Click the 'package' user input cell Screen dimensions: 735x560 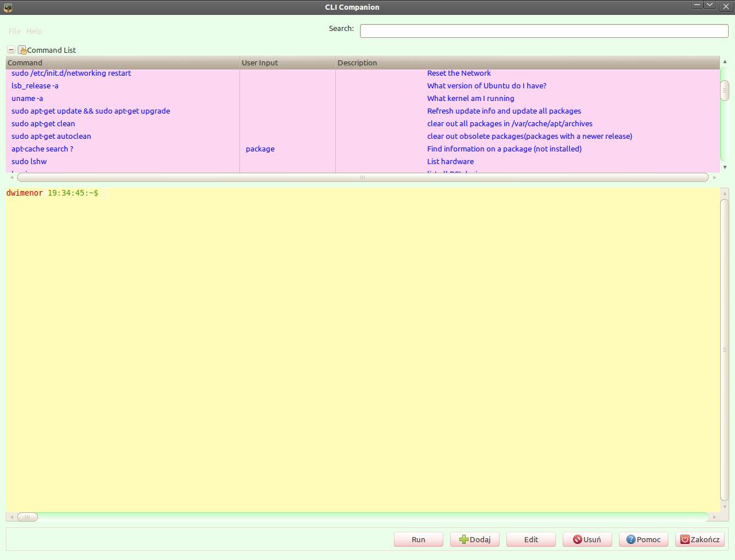[260, 149]
